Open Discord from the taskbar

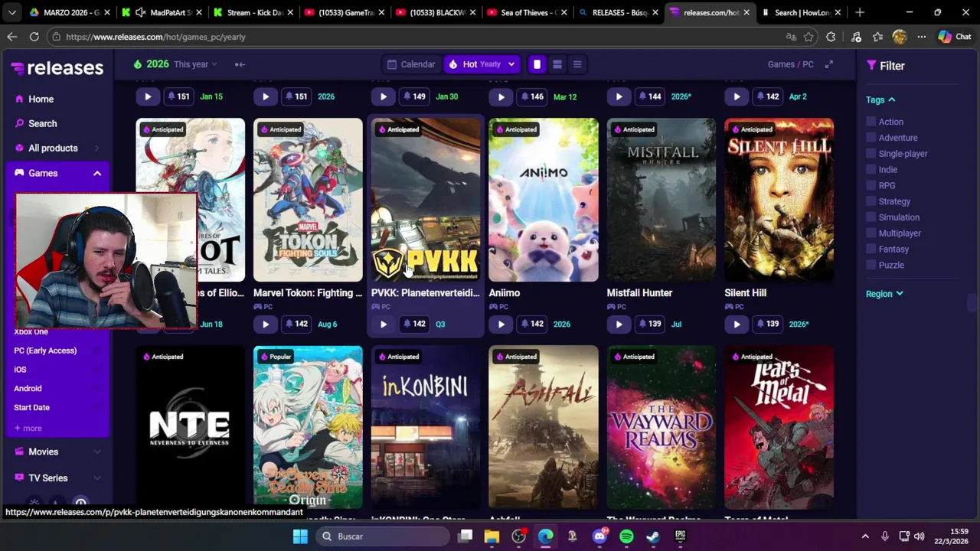pyautogui.click(x=599, y=536)
